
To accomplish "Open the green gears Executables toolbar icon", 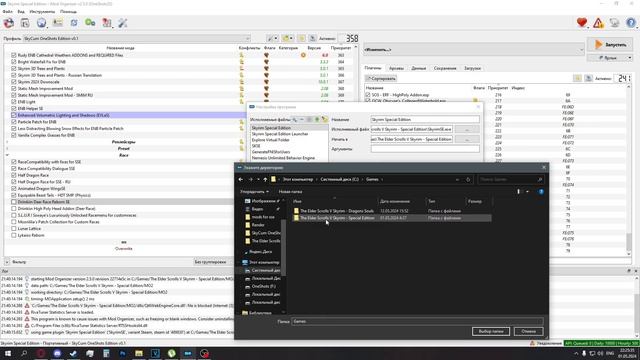I will (x=90, y=23).
